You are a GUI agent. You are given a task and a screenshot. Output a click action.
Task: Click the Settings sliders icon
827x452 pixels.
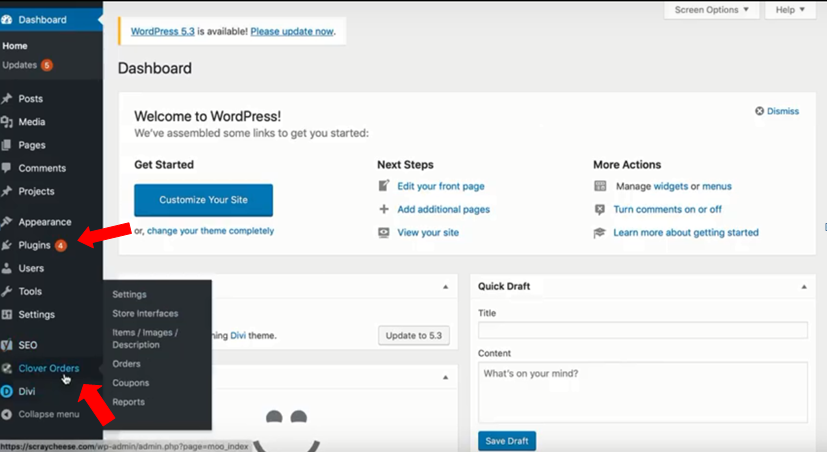click(x=6, y=314)
